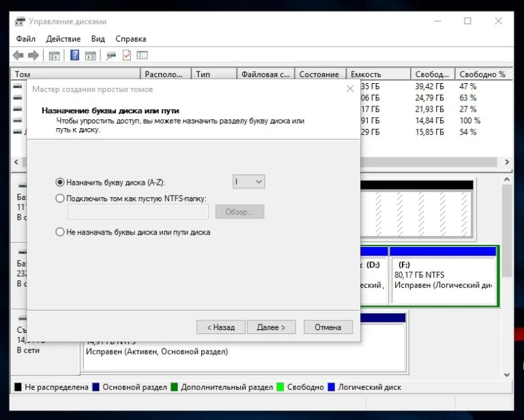
Task: Click the Disk Management title bar icon
Action: click(x=20, y=21)
